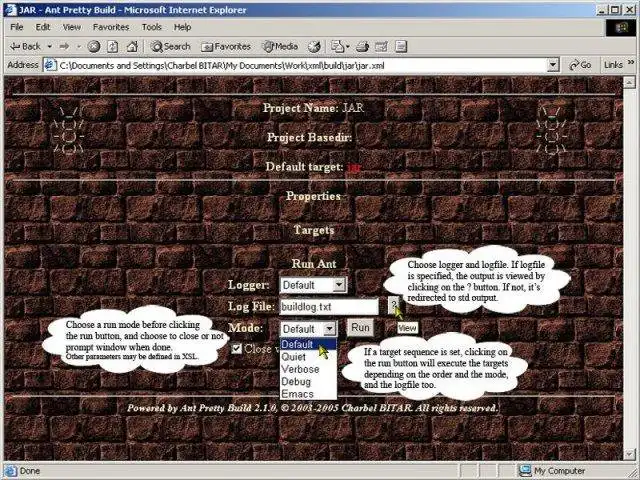640x480 pixels.
Task: Select Emacs in the Mode list
Action: coord(308,394)
